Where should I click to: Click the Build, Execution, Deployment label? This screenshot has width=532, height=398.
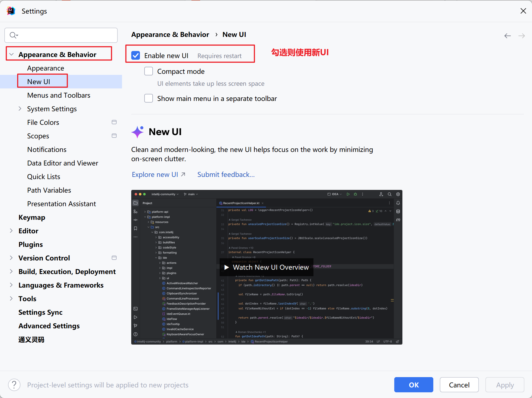[67, 272]
